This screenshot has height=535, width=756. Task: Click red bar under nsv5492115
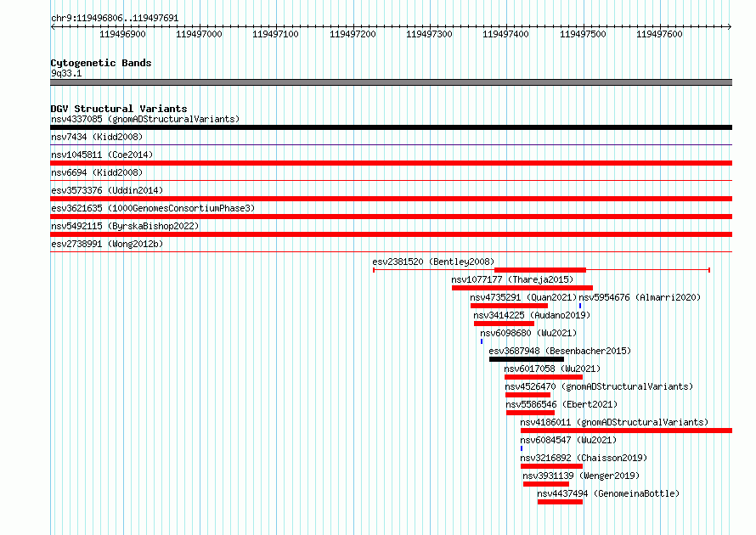point(391,234)
